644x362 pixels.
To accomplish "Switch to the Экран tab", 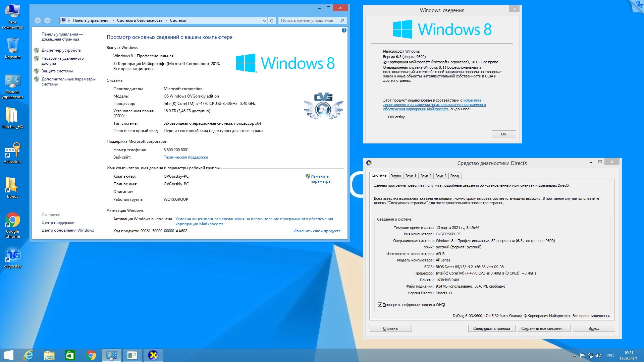I will pyautogui.click(x=395, y=176).
